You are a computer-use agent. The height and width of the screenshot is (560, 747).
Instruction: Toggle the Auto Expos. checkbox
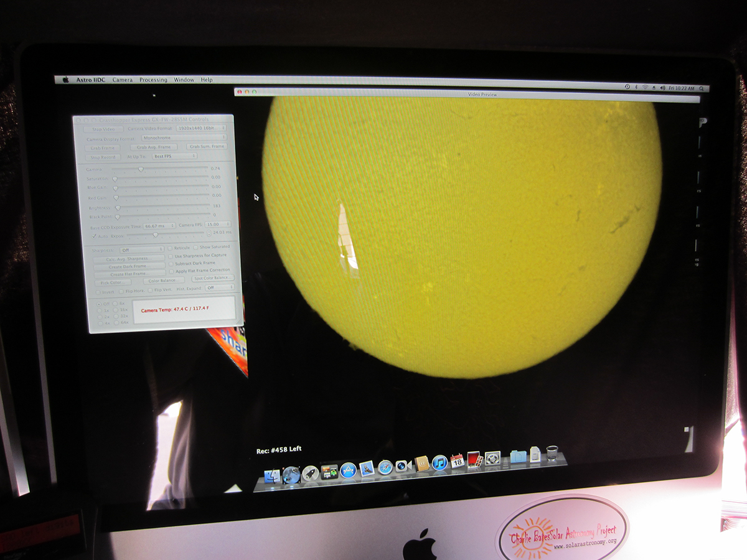[x=95, y=236]
